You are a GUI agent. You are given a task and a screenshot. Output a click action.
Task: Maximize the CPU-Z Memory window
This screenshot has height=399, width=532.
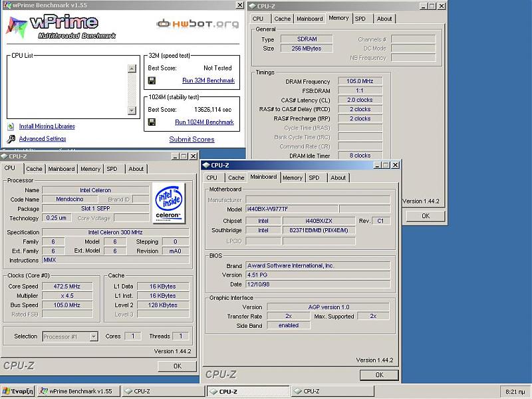click(x=432, y=6)
